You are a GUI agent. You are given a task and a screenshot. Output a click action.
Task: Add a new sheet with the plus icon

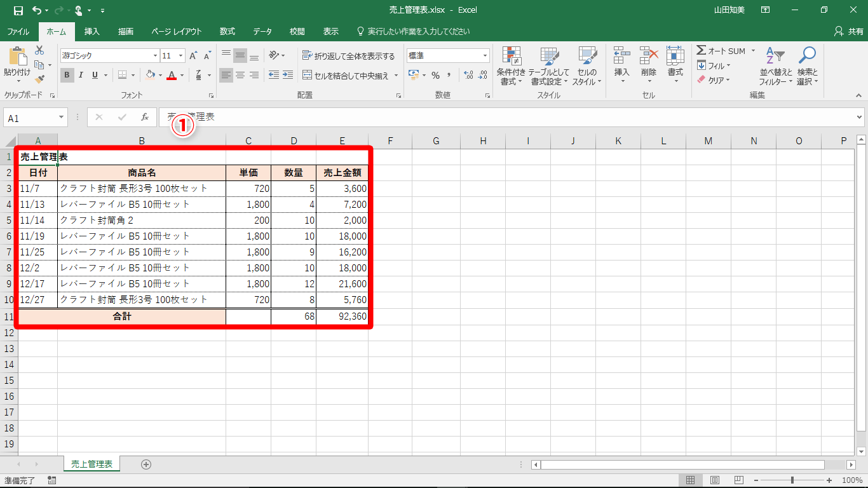pyautogui.click(x=146, y=464)
